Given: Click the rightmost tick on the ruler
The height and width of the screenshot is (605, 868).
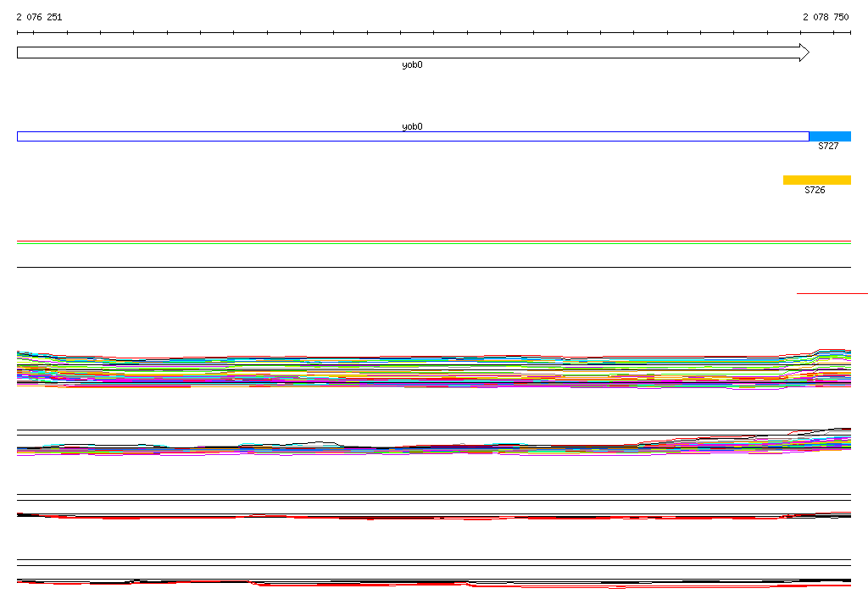Looking at the screenshot, I should [x=850, y=33].
